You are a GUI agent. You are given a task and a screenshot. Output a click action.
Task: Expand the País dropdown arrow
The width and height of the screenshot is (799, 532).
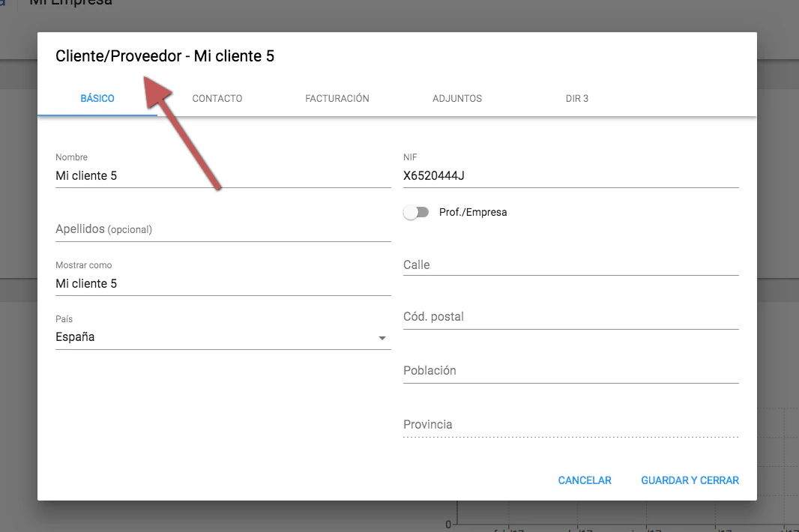(382, 338)
